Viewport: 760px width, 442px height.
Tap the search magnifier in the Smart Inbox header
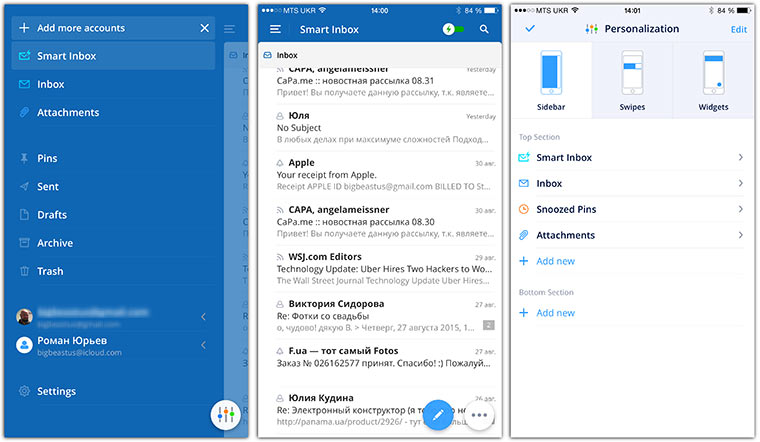point(484,29)
